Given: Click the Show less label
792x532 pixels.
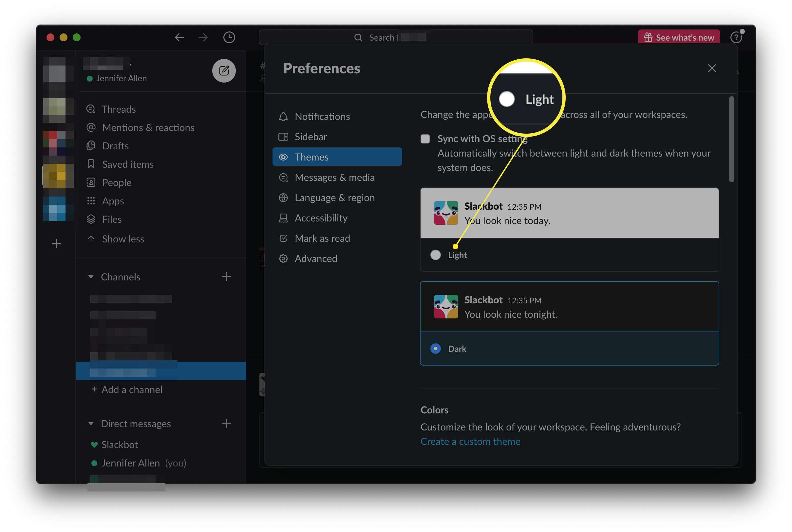Looking at the screenshot, I should [123, 239].
